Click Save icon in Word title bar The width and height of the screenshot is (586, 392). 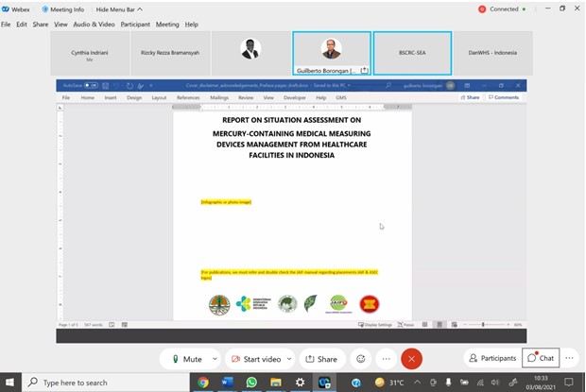[106, 86]
